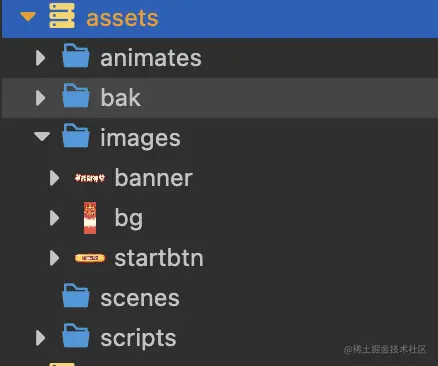Viewport: 438px width, 366px height.
Task: Select the assets root label
Action: pyautogui.click(x=122, y=18)
